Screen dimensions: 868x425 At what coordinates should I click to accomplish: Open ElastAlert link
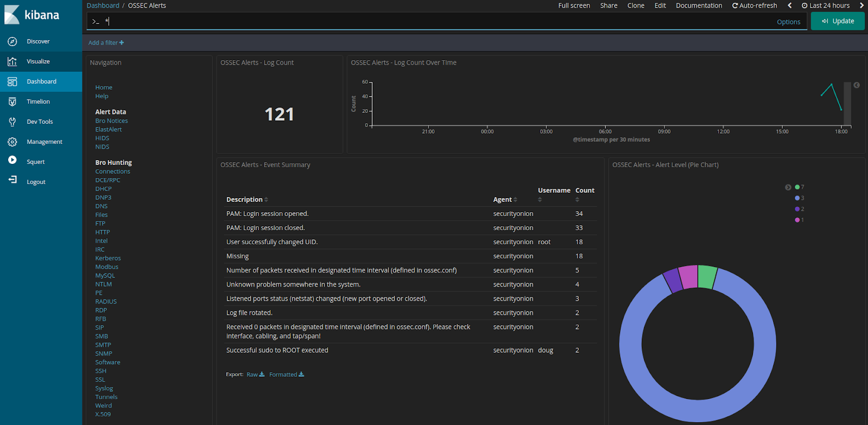pos(108,130)
